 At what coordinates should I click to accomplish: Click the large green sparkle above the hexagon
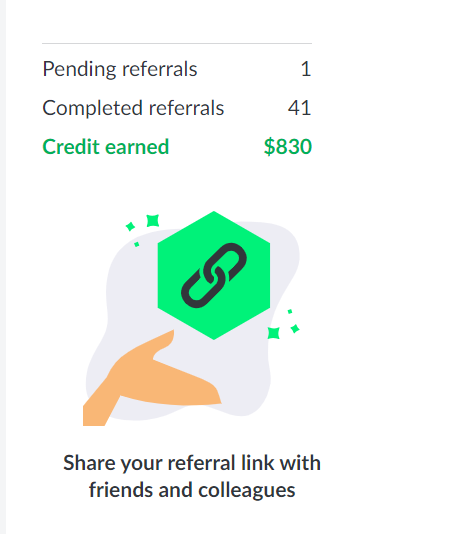[153, 221]
